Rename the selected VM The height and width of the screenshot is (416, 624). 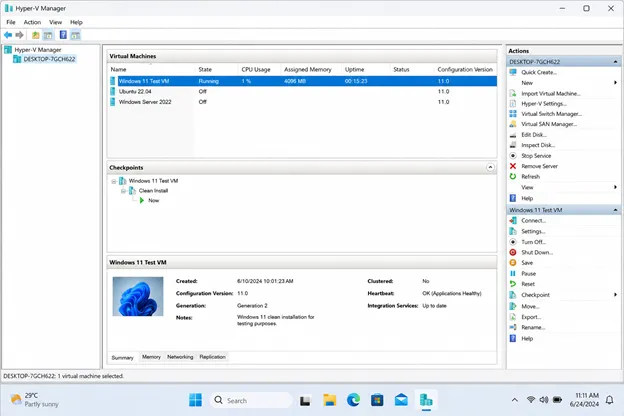[533, 327]
